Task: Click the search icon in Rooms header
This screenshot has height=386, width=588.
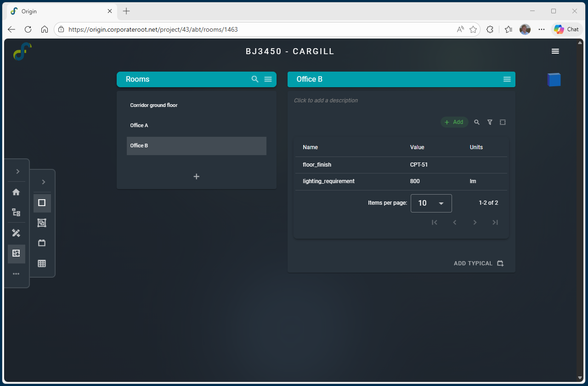Action: (x=255, y=79)
